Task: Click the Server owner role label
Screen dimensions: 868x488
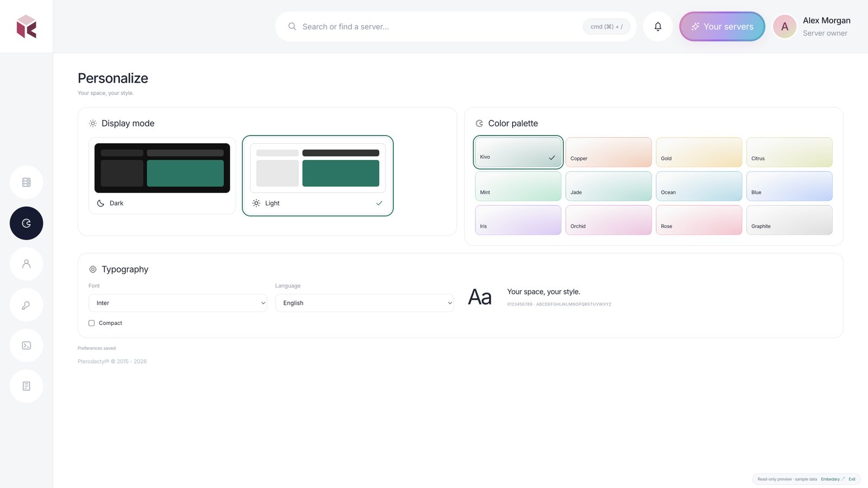Action: [x=825, y=33]
